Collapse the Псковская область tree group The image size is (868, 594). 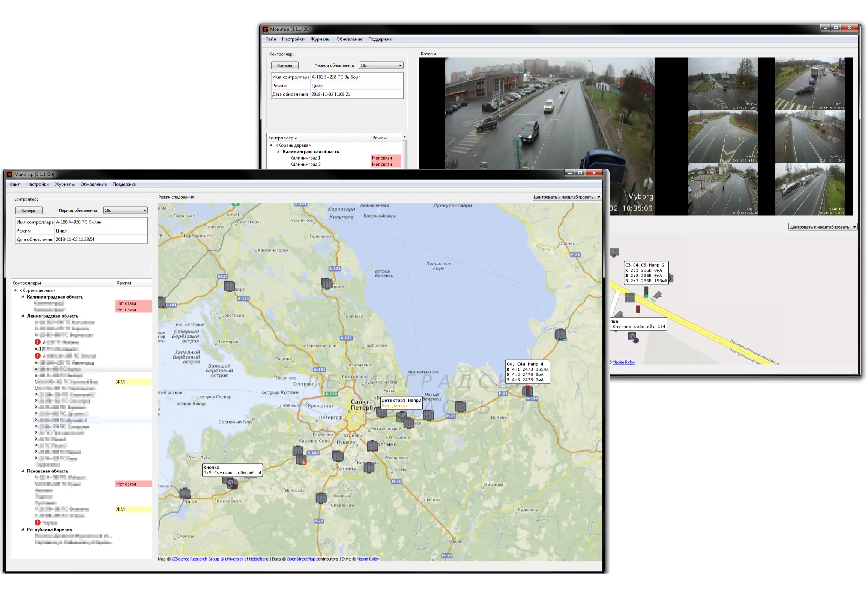click(x=23, y=471)
